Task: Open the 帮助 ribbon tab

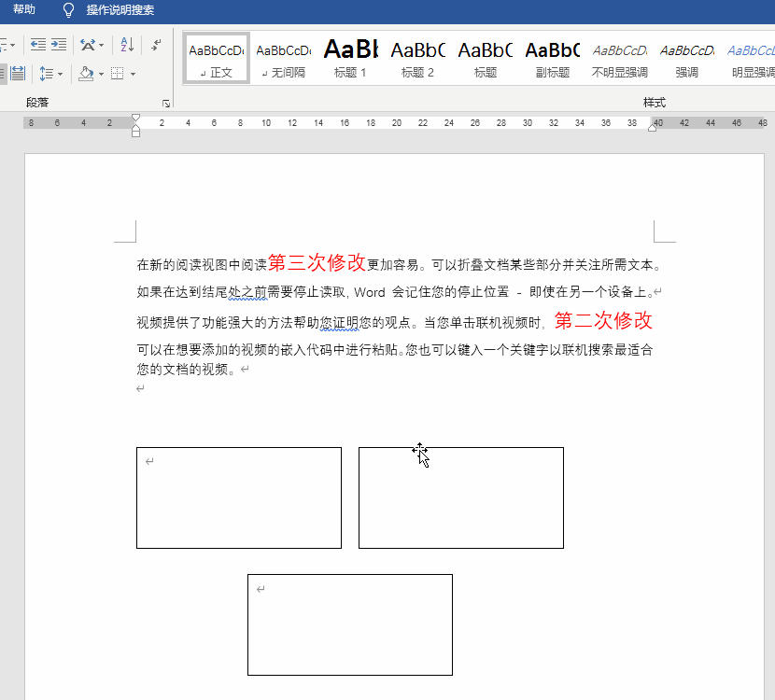Action: click(x=23, y=9)
